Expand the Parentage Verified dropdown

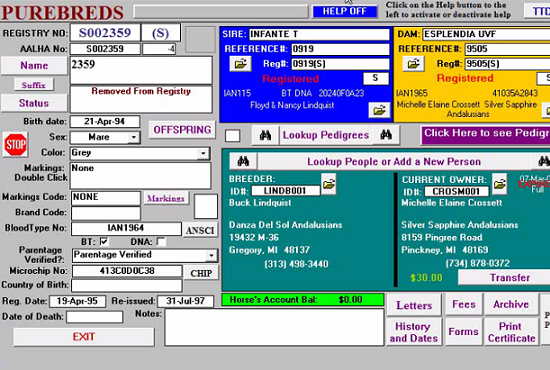[211, 255]
